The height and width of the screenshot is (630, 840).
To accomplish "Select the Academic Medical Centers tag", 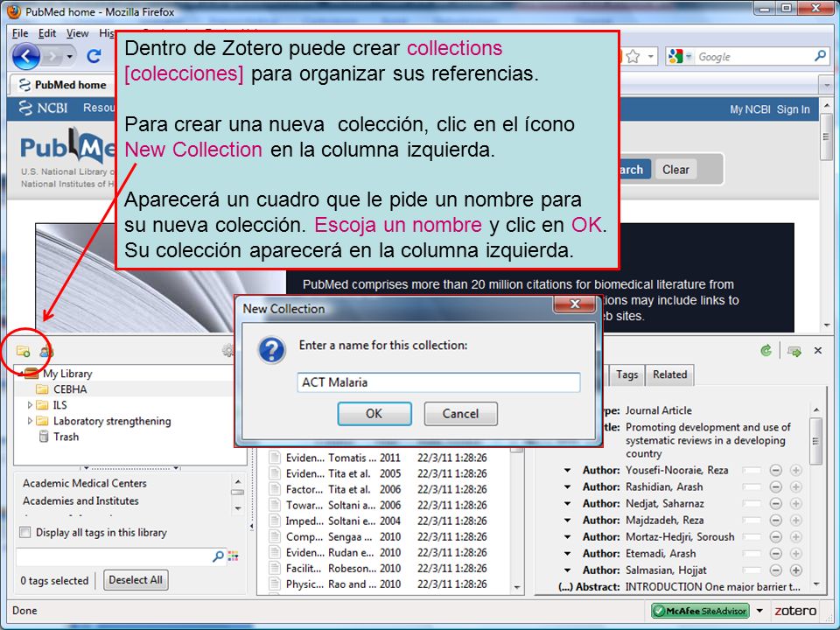I will (85, 483).
